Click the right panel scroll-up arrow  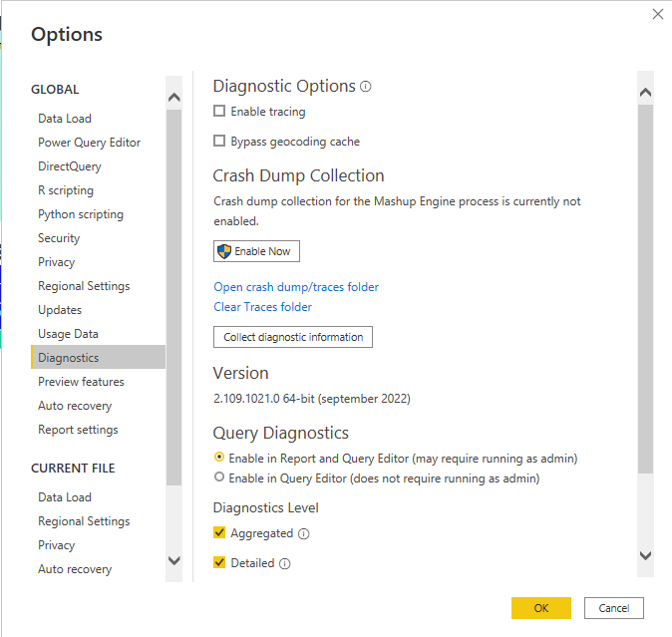click(x=645, y=92)
